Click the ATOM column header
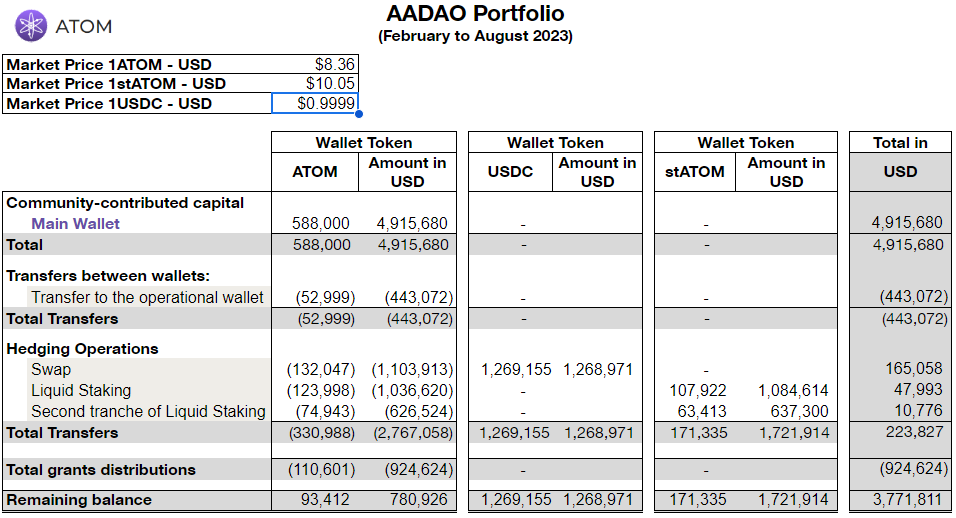 coord(315,172)
